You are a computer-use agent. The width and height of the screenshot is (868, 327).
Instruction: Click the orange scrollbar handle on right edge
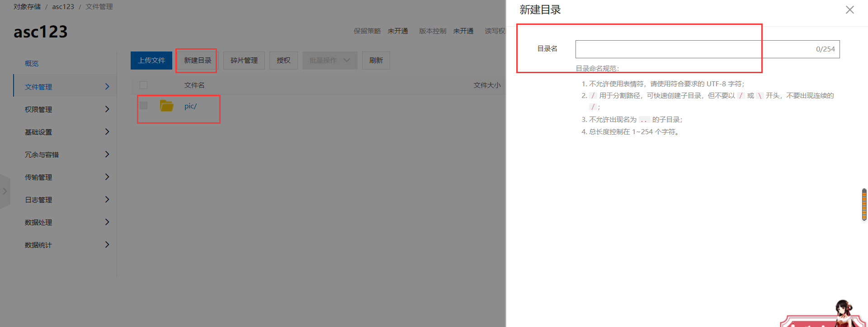(864, 205)
